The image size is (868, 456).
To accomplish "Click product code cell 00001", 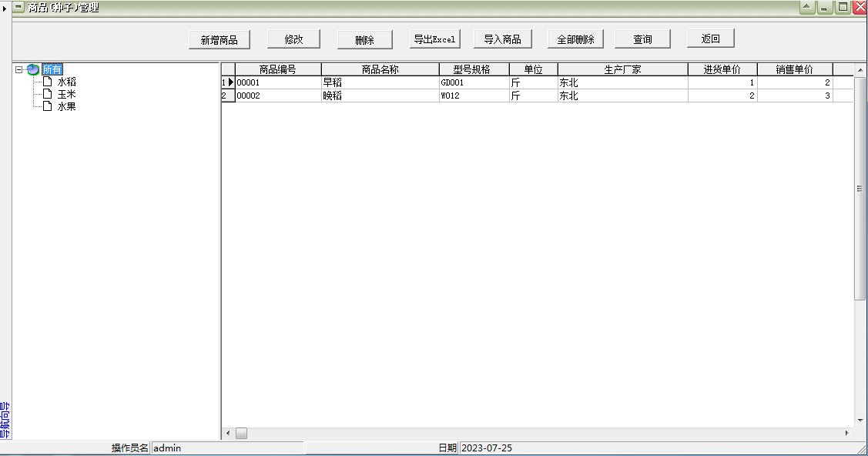I will tap(278, 82).
